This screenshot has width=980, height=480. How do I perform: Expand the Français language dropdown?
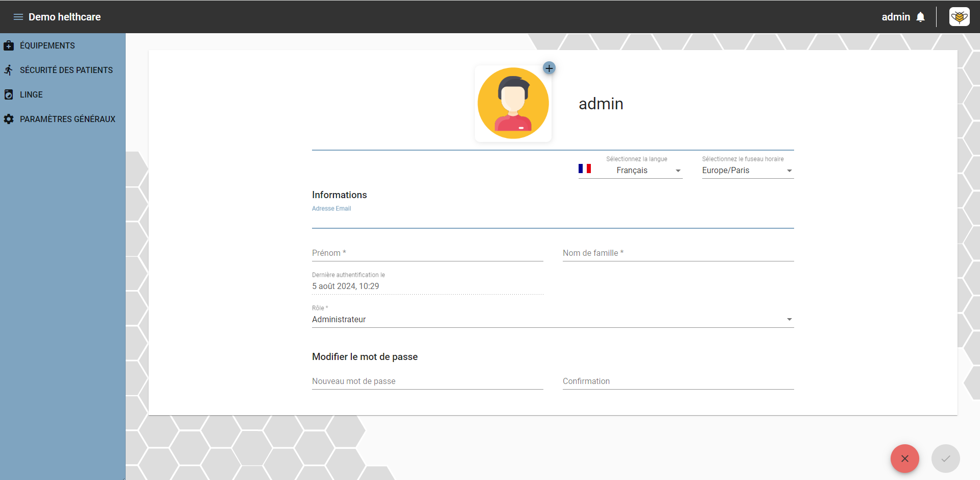point(644,171)
